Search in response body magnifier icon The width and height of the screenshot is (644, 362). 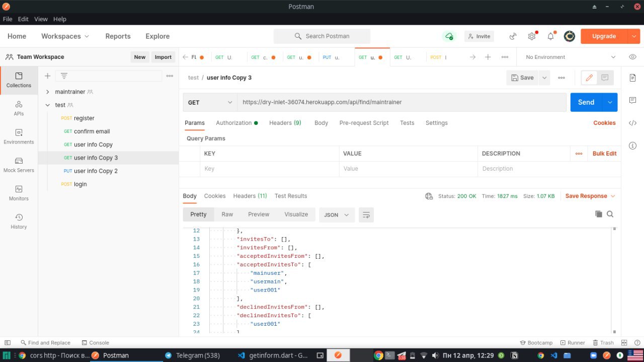click(610, 214)
